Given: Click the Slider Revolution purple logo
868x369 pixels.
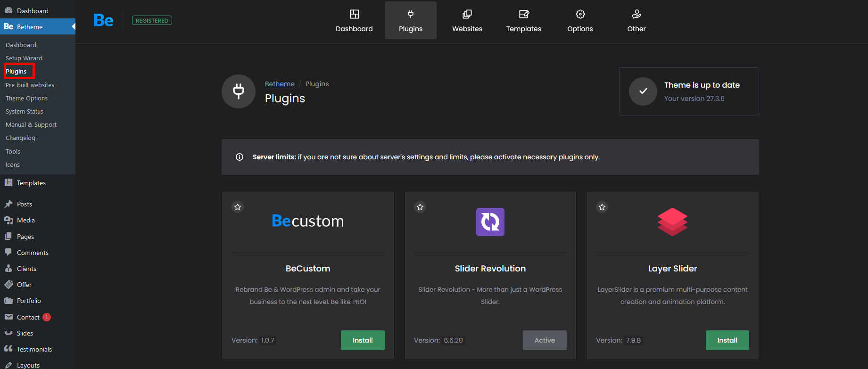Looking at the screenshot, I should 490,222.
